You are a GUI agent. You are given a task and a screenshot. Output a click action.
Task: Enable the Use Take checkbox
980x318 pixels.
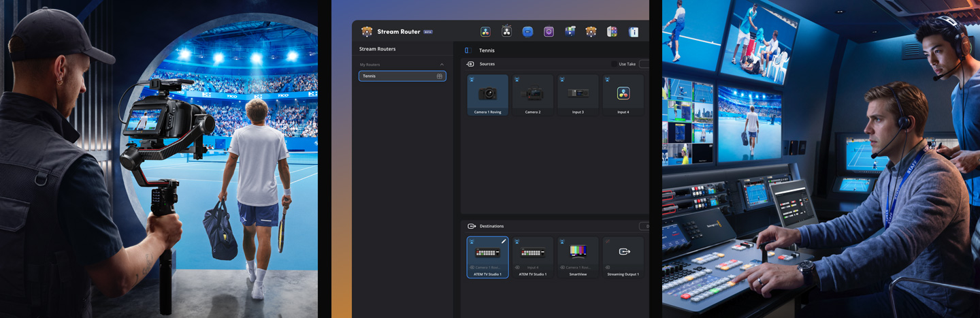[x=614, y=64]
